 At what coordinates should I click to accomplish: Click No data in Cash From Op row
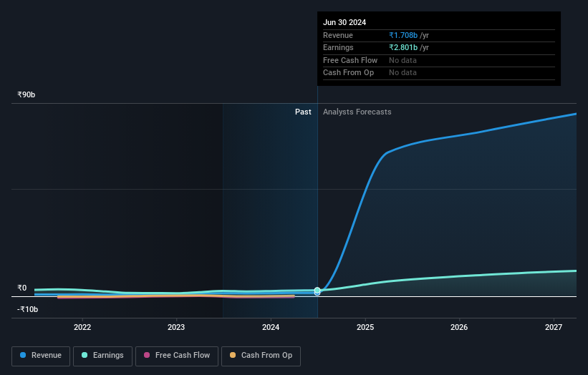[x=403, y=73]
